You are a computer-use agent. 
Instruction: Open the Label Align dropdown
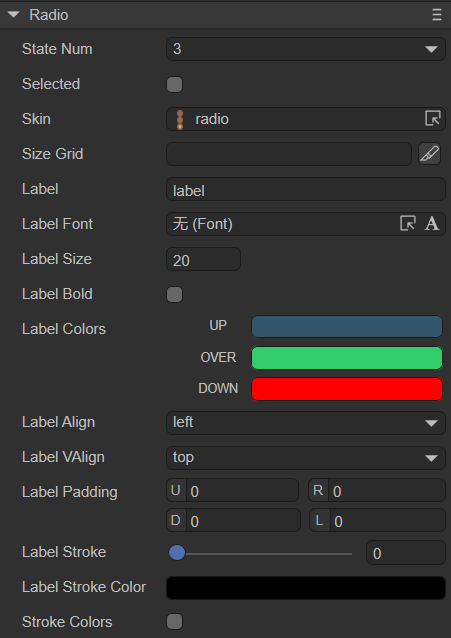[306, 423]
